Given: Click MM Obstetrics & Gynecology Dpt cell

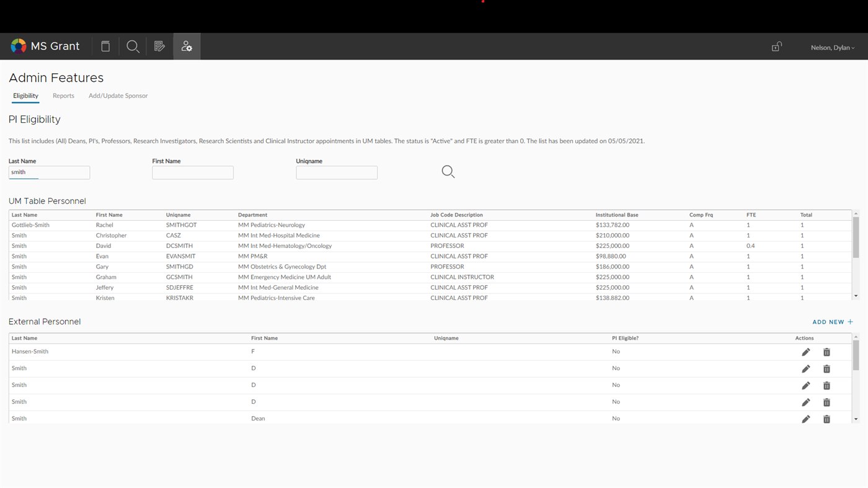Looking at the screenshot, I should pos(282,267).
